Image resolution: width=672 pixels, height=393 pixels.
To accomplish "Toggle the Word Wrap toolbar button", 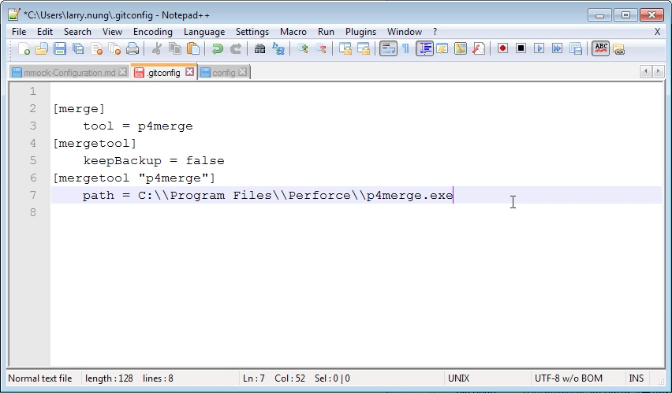I will 388,49.
